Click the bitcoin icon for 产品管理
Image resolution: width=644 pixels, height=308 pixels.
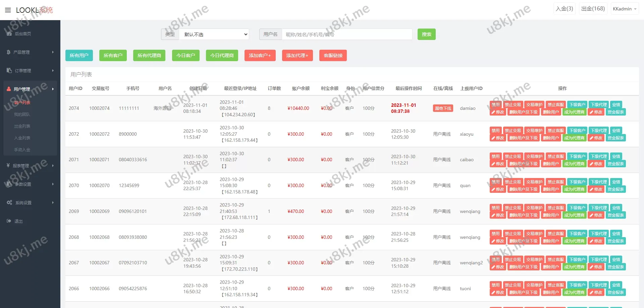click(x=9, y=52)
